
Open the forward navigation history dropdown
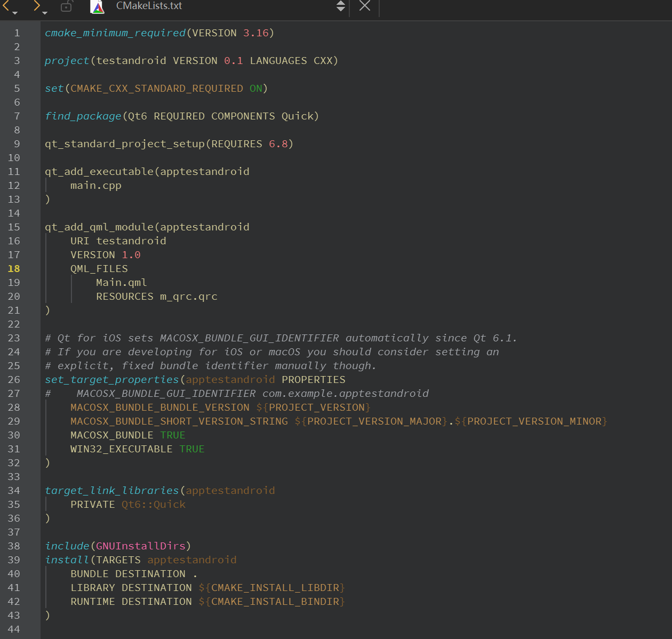pyautogui.click(x=45, y=12)
